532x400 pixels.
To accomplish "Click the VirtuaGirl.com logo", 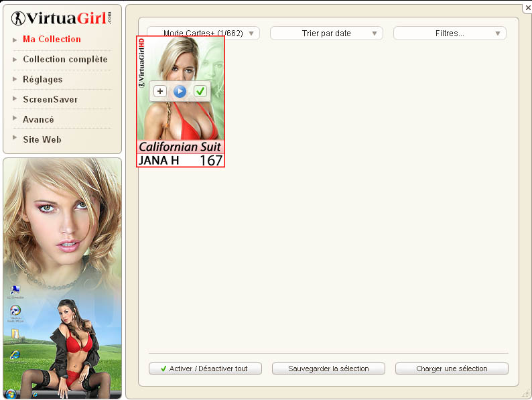I will click(62, 18).
